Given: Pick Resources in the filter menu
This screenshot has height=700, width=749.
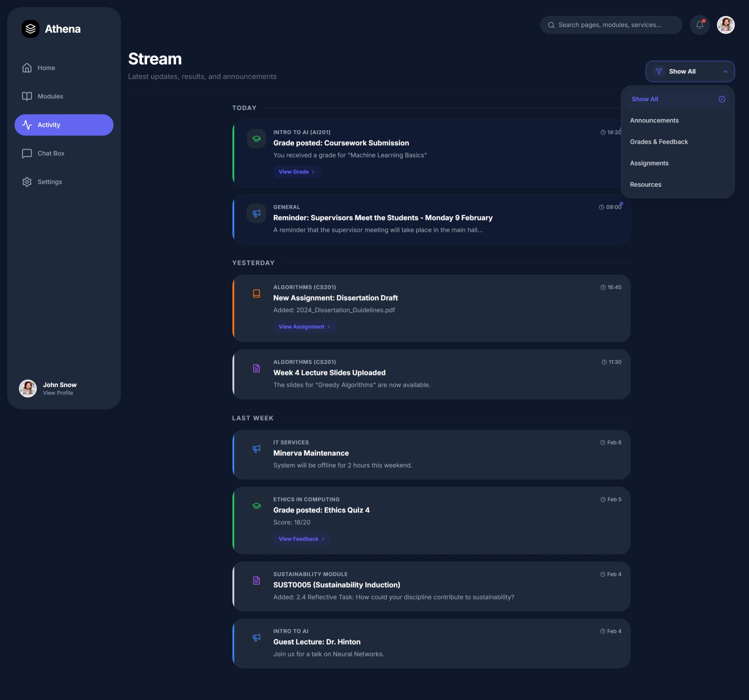Looking at the screenshot, I should (x=645, y=185).
